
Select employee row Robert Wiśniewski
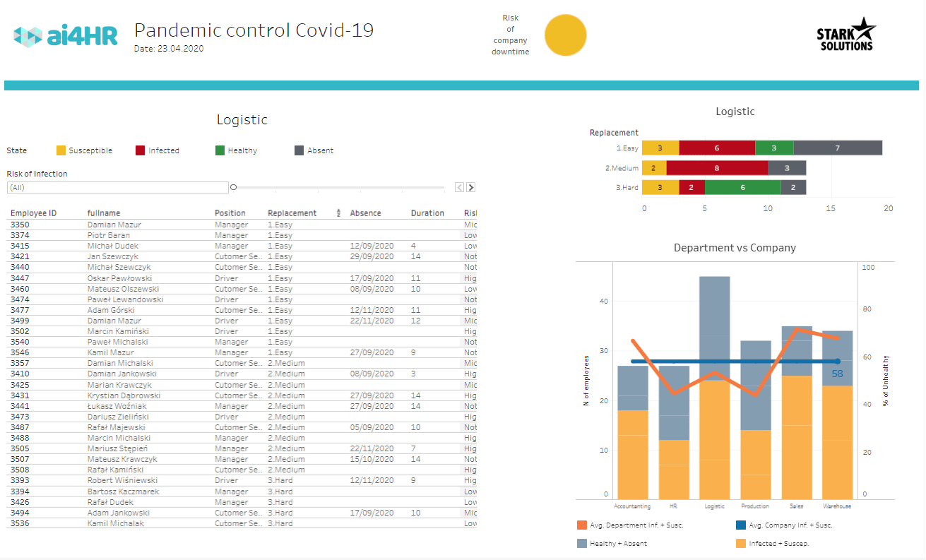click(x=124, y=480)
